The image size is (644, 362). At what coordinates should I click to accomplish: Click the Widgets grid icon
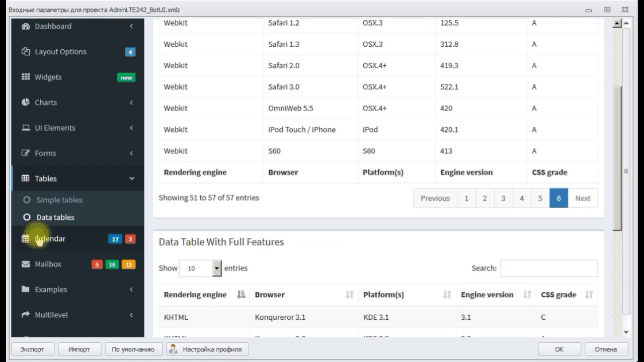click(26, 77)
